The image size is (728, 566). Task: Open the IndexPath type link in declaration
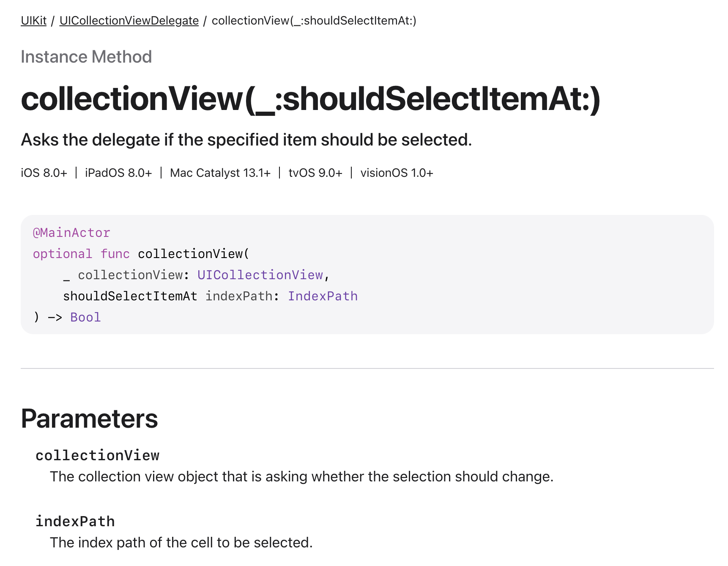click(323, 296)
